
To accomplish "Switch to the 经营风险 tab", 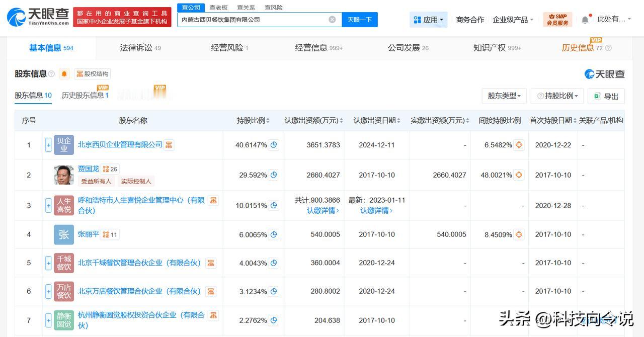I will [x=229, y=48].
